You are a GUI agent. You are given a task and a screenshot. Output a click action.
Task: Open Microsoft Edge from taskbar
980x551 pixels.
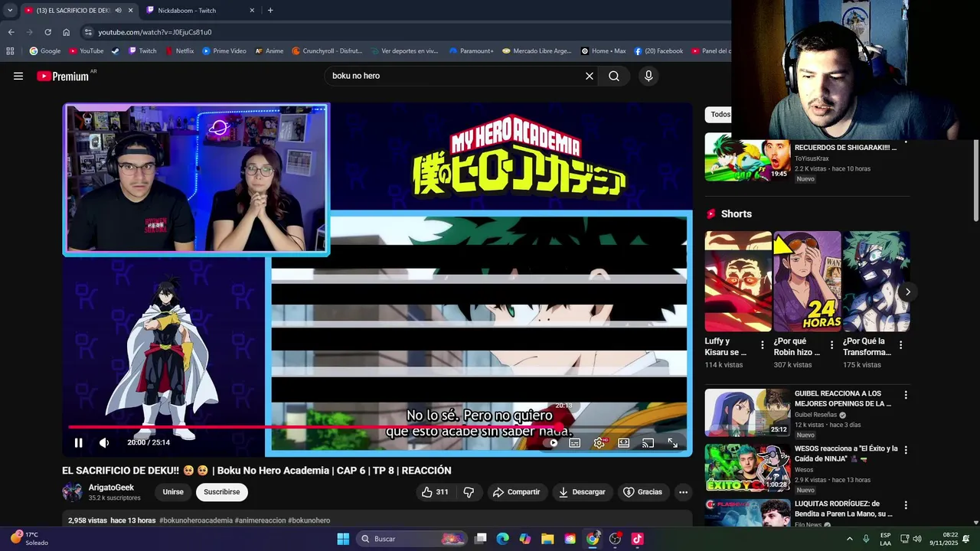pos(503,539)
